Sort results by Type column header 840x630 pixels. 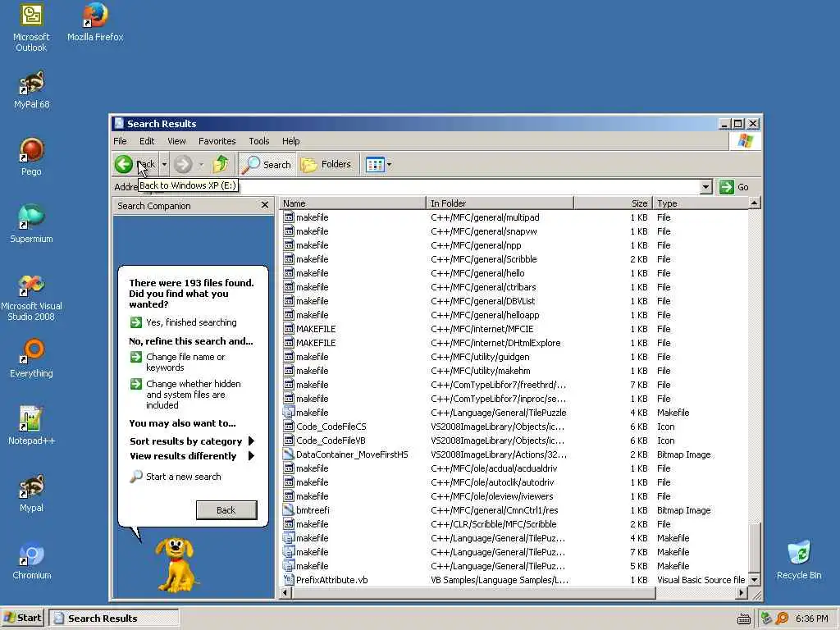[x=701, y=203]
